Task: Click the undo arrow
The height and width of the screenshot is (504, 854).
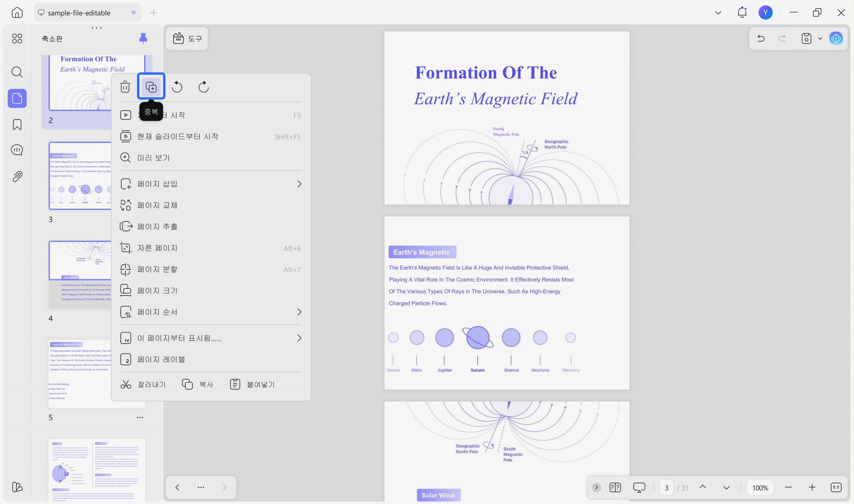Action: pos(761,38)
